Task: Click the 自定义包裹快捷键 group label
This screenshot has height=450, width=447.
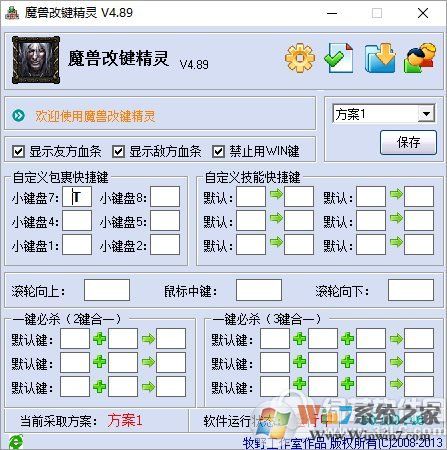Action: (60, 177)
